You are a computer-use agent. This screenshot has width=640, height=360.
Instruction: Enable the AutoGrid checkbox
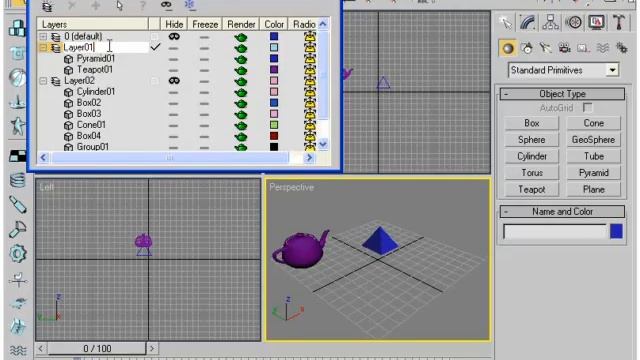tap(587, 108)
